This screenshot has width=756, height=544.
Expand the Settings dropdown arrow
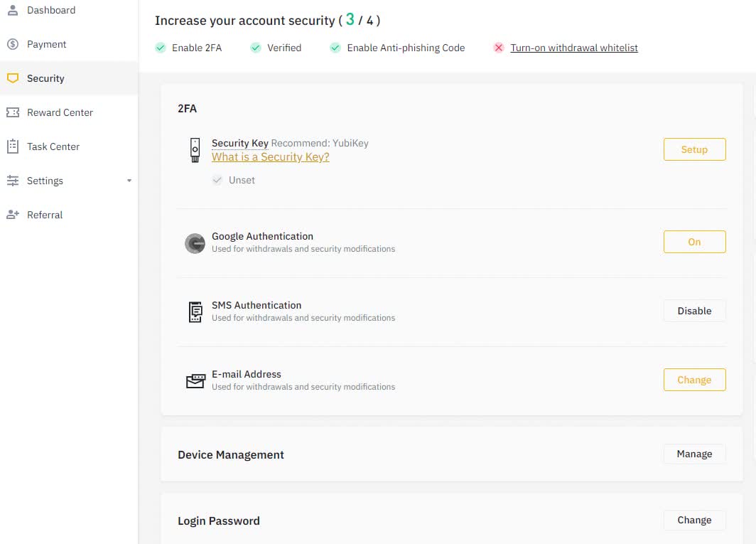tap(129, 181)
